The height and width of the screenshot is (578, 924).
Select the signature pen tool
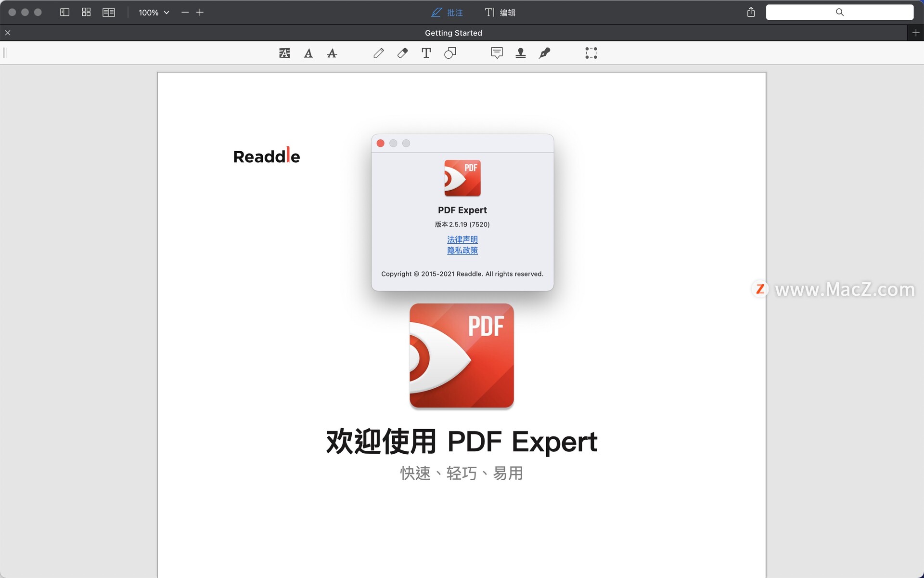click(x=544, y=53)
